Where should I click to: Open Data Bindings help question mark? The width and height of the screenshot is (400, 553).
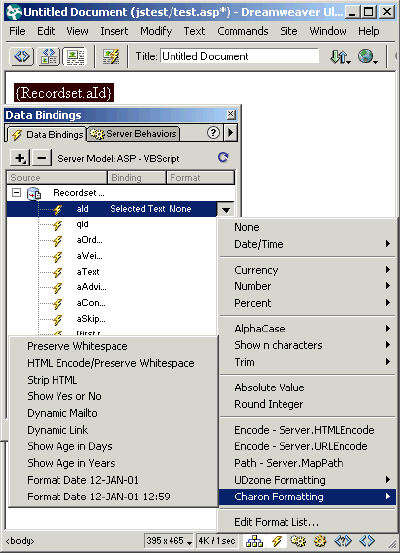pyautogui.click(x=213, y=133)
